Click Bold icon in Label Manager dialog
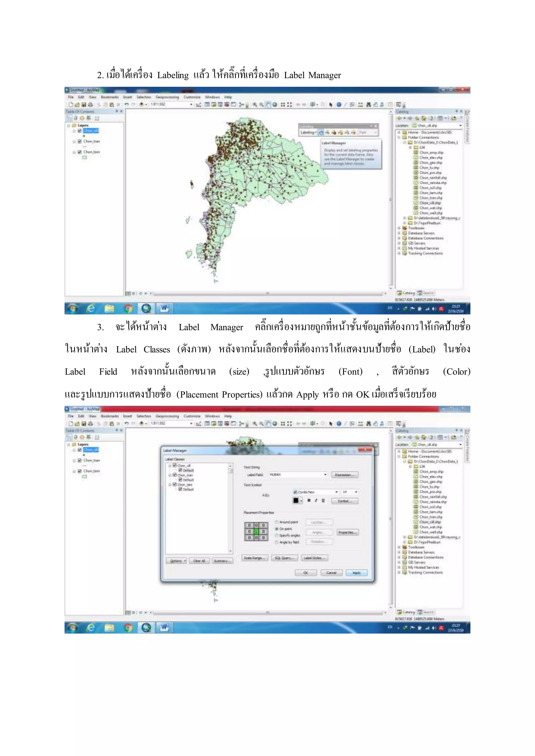535x756 pixels. [309, 500]
